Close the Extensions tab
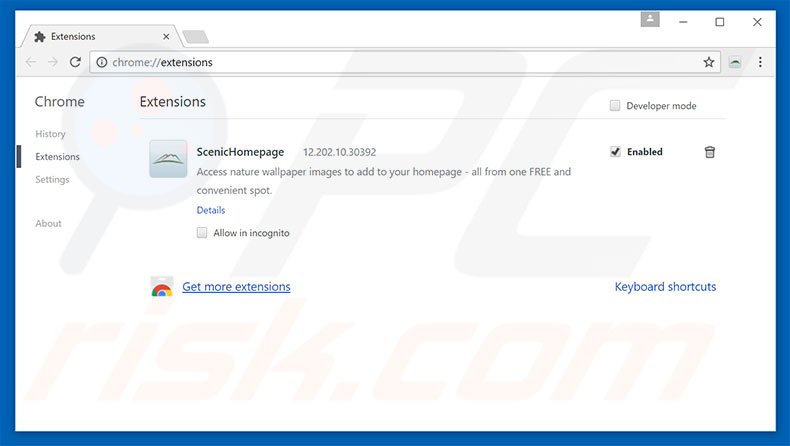Image resolution: width=790 pixels, height=446 pixels. coord(166,36)
